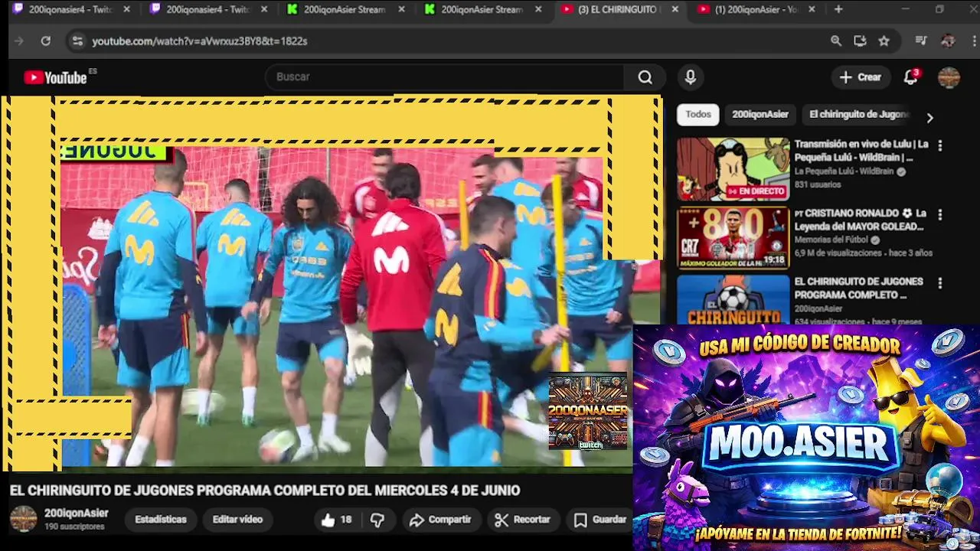980x551 pixels.
Task: Open title 'CRISTIANO RONALDO La Leyenda del MAYOR GOLEAD...'
Action: click(x=861, y=220)
